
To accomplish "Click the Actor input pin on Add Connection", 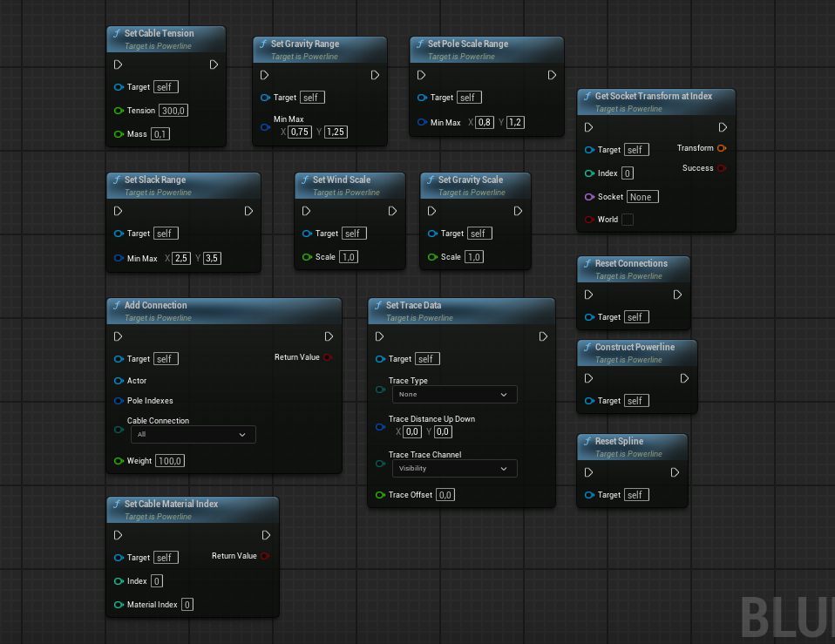I will coord(119,381).
